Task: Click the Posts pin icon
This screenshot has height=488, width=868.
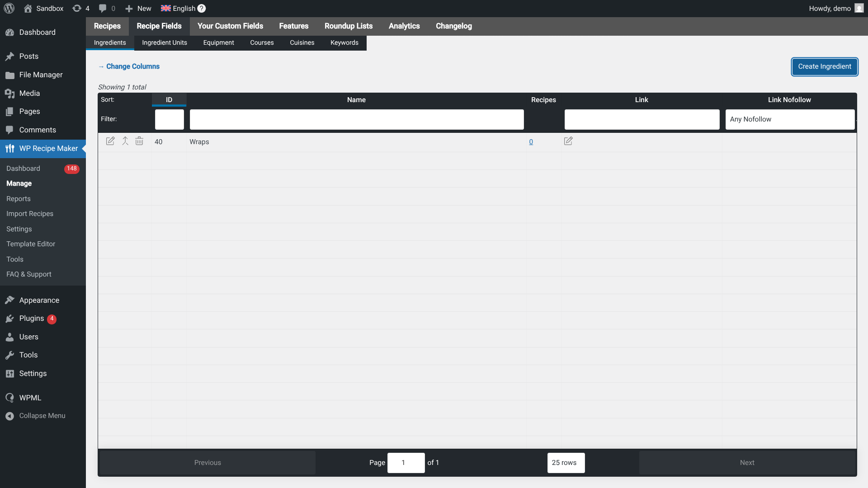Action: [x=9, y=56]
